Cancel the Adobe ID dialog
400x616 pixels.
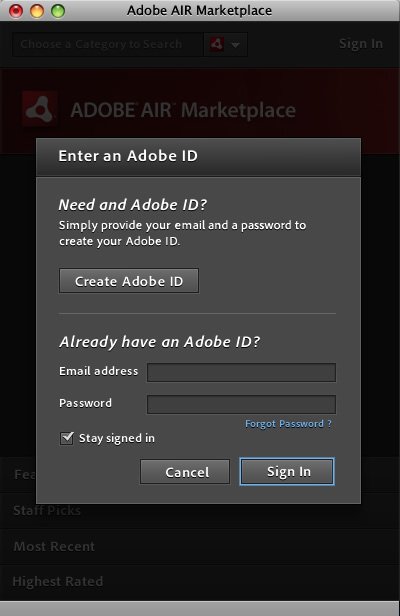point(185,472)
